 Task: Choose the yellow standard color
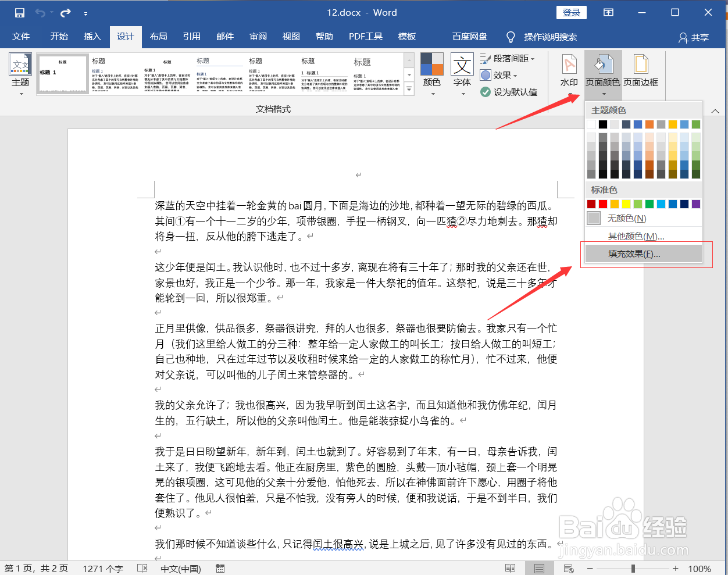point(626,204)
